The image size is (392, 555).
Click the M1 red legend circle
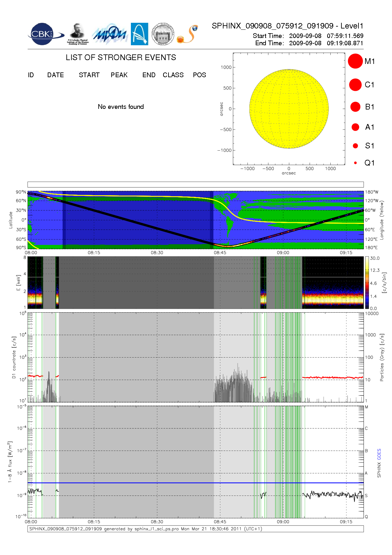pyautogui.click(x=355, y=61)
